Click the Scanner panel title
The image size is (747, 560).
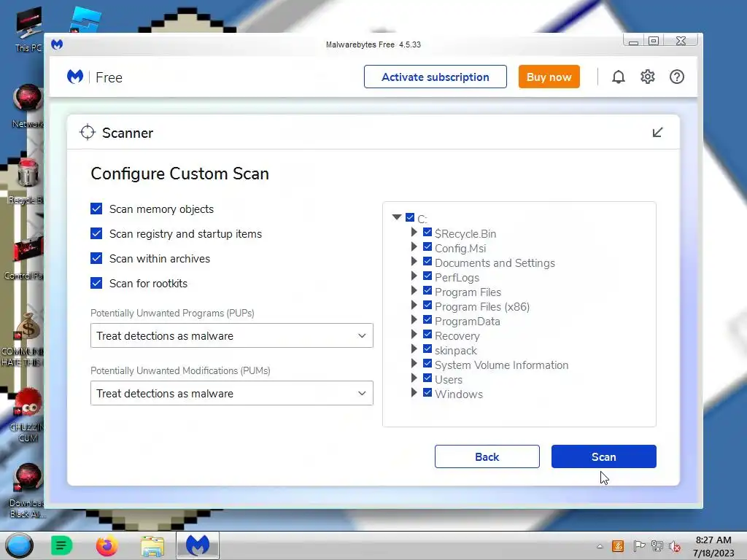click(128, 133)
